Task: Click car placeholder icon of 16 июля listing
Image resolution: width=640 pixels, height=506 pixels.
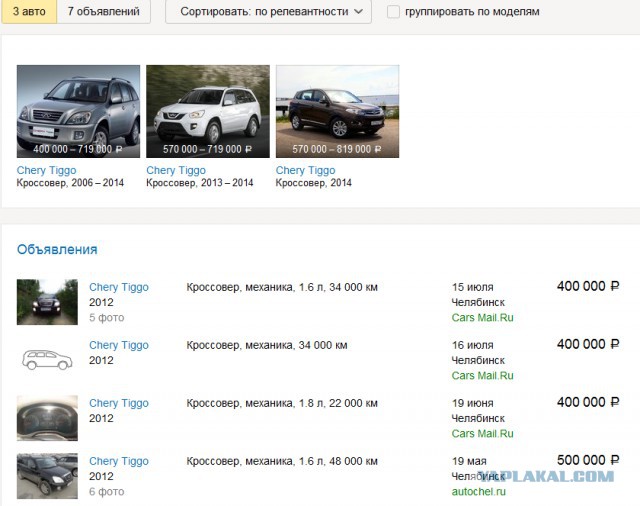Action: click(x=47, y=360)
